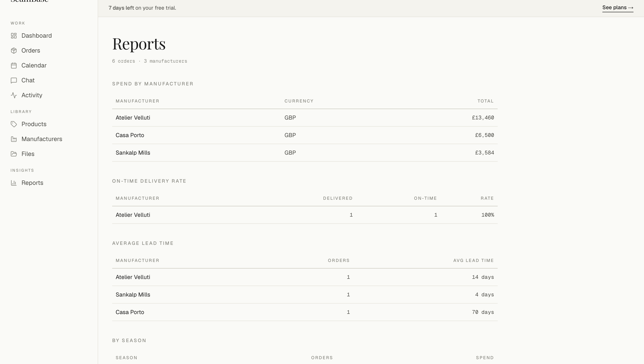
Task: Open the Dashboard menu item
Action: pos(37,36)
